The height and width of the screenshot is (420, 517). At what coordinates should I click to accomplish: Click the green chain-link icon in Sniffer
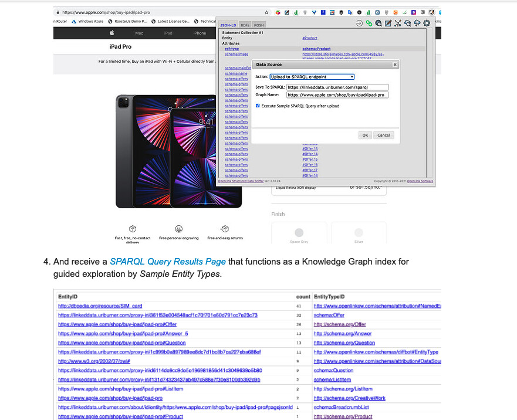coord(369,23)
